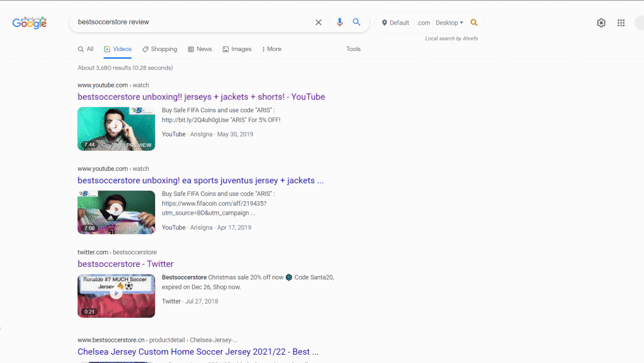This screenshot has height=363, width=644.
Task: Start voice search with microphone icon
Action: click(x=339, y=22)
